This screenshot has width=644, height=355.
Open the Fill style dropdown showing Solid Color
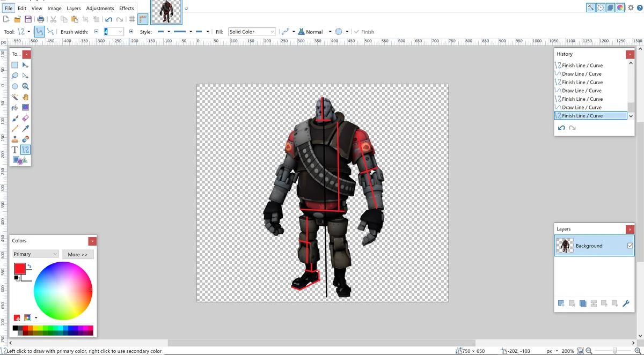click(x=251, y=31)
